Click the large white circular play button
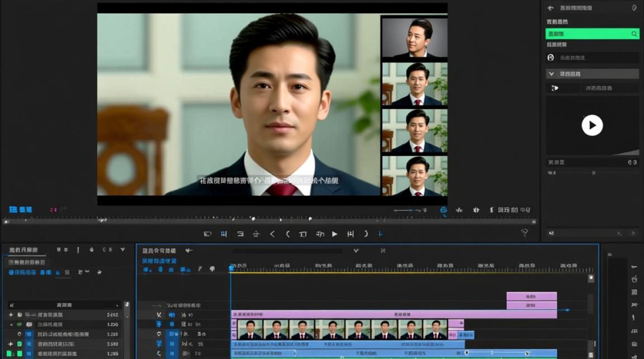 [592, 125]
